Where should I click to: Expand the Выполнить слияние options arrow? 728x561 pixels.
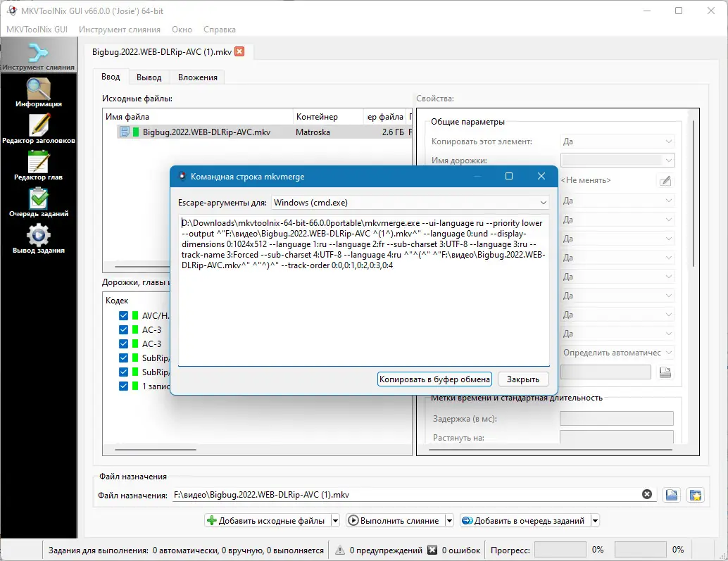pyautogui.click(x=448, y=520)
